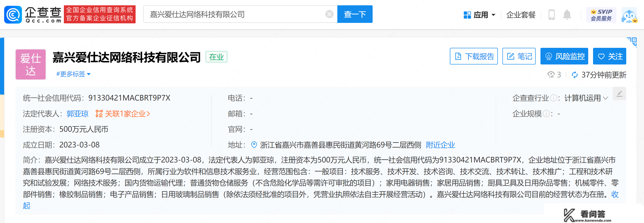The image size is (644, 223).
Task: Click the 37分钟前更新 text
Action: click(604, 75)
